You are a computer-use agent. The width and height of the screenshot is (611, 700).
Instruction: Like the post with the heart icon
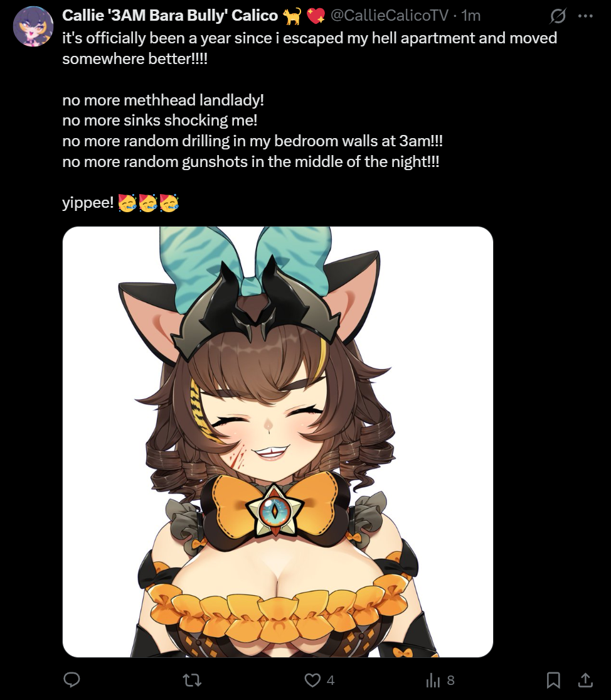click(312, 680)
